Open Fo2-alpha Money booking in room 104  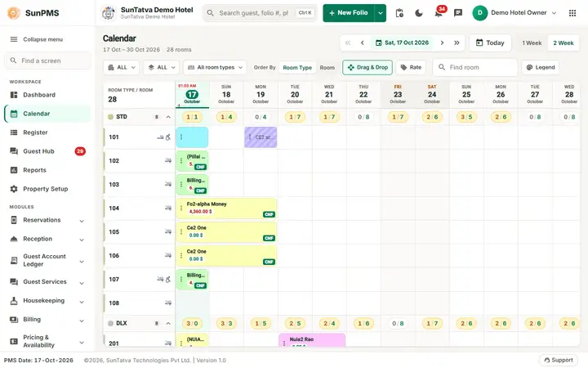(x=226, y=209)
